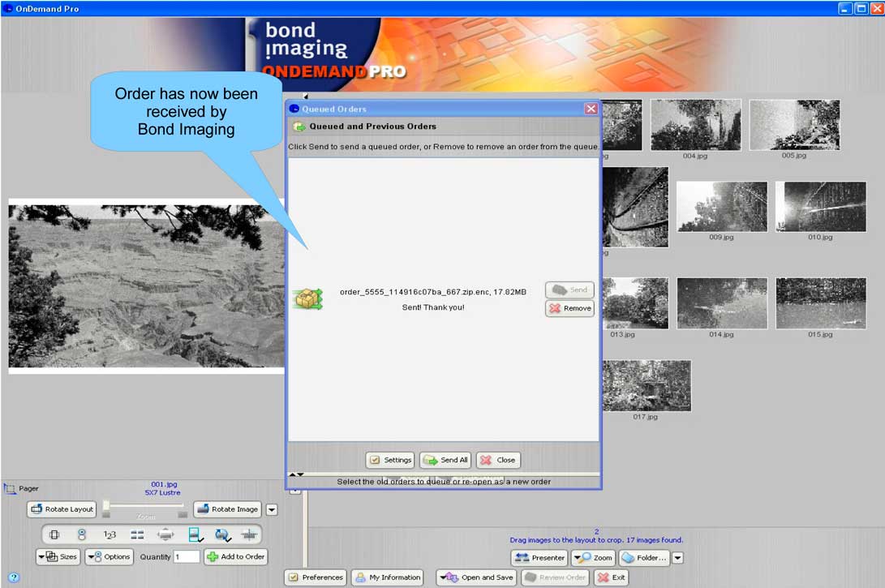Open the Zoom menu button
Screen dimensions: 885x588
coord(593,558)
